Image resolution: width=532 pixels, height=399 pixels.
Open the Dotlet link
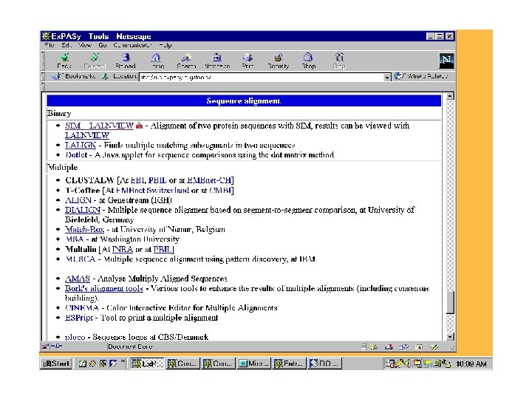pos(76,155)
